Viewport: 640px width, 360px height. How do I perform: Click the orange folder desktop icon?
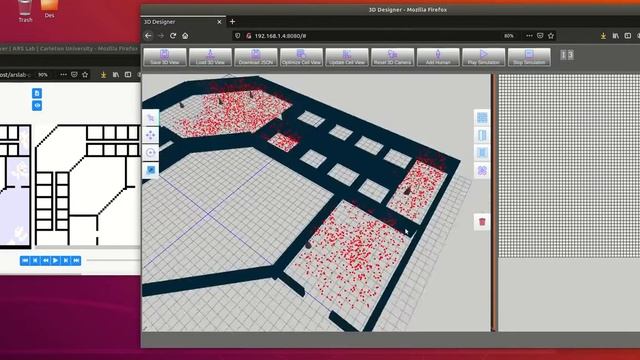[x=49, y=9]
